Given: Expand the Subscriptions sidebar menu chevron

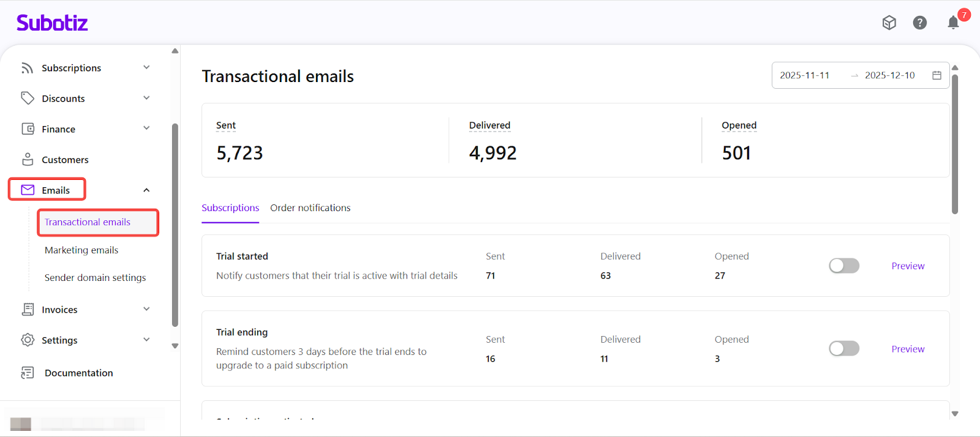Looking at the screenshot, I should click(146, 67).
